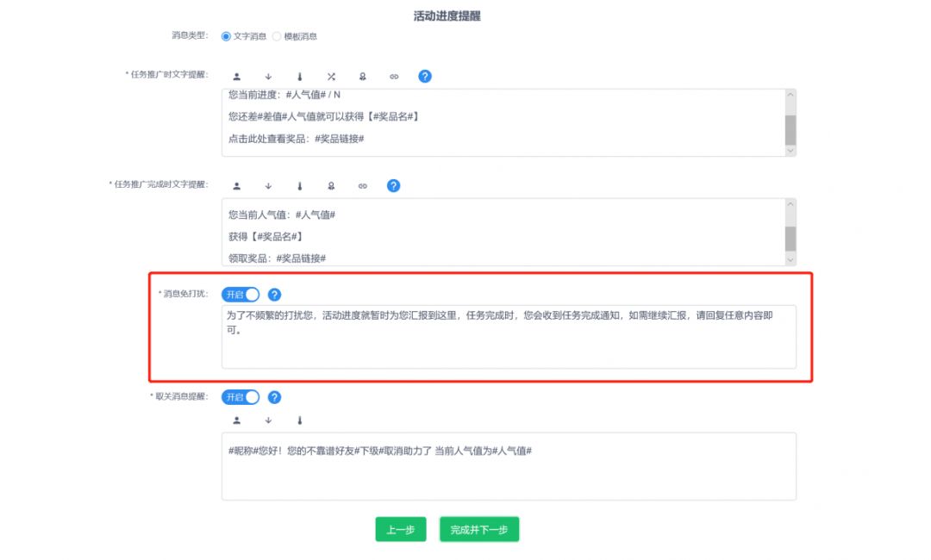
Task: Disable the 取关消息提醒 switch
Action: (241, 397)
